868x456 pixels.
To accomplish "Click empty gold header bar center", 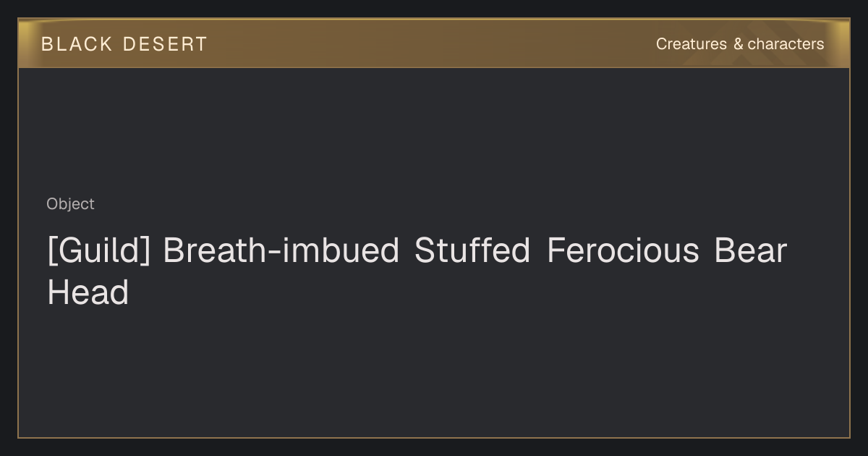I will tap(434, 44).
